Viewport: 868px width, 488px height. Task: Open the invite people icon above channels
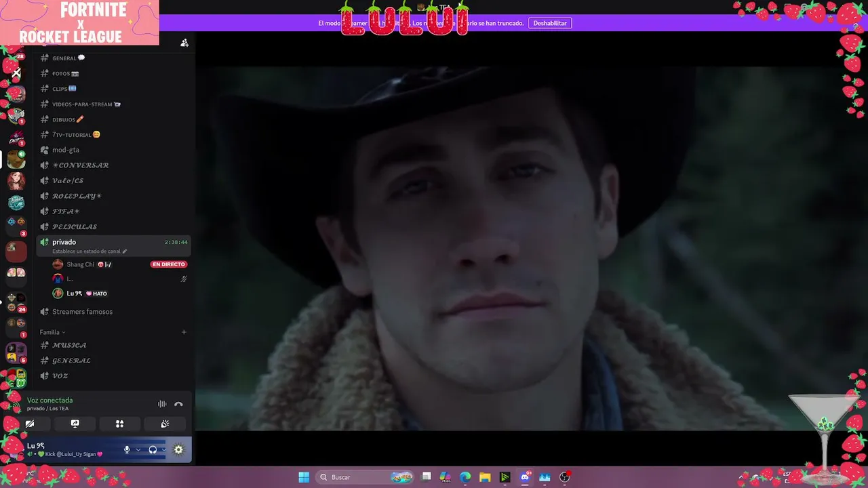pyautogui.click(x=184, y=43)
